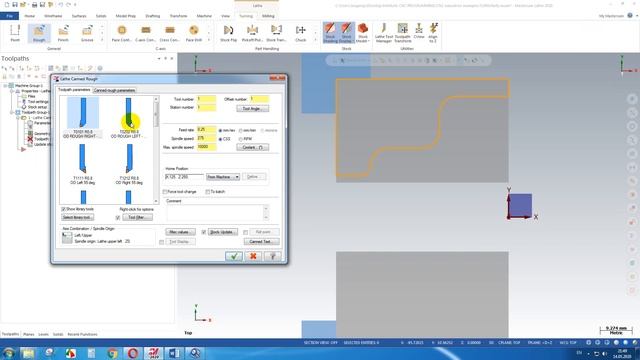
Task: Save file from the quick access toolbar
Action: click(15, 4)
